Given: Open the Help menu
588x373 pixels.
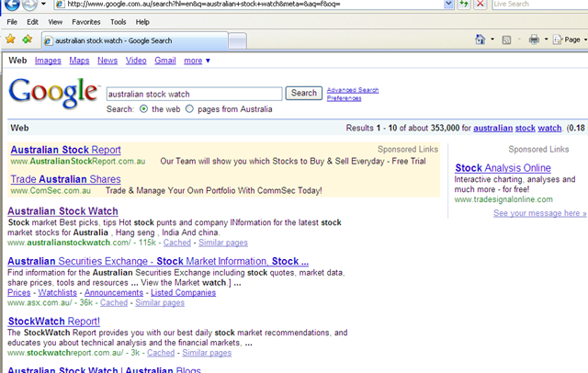Looking at the screenshot, I should click(x=142, y=22).
